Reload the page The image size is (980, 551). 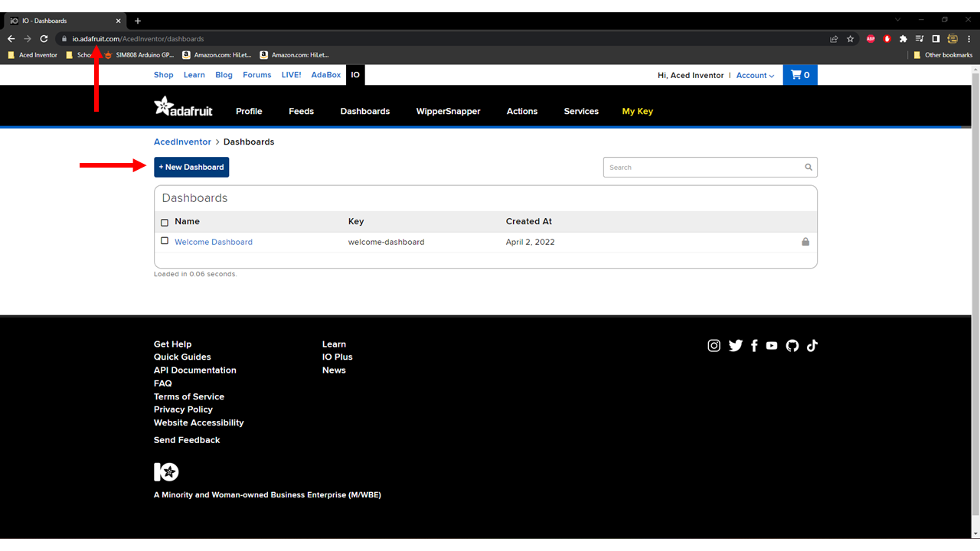click(x=44, y=39)
